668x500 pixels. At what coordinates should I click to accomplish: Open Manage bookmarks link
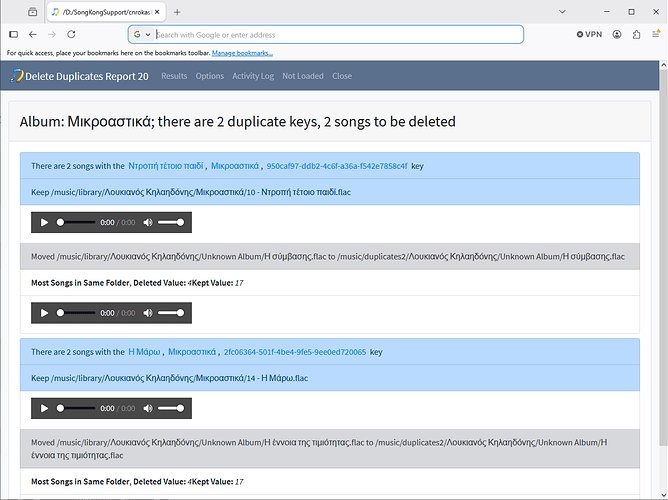tap(242, 53)
